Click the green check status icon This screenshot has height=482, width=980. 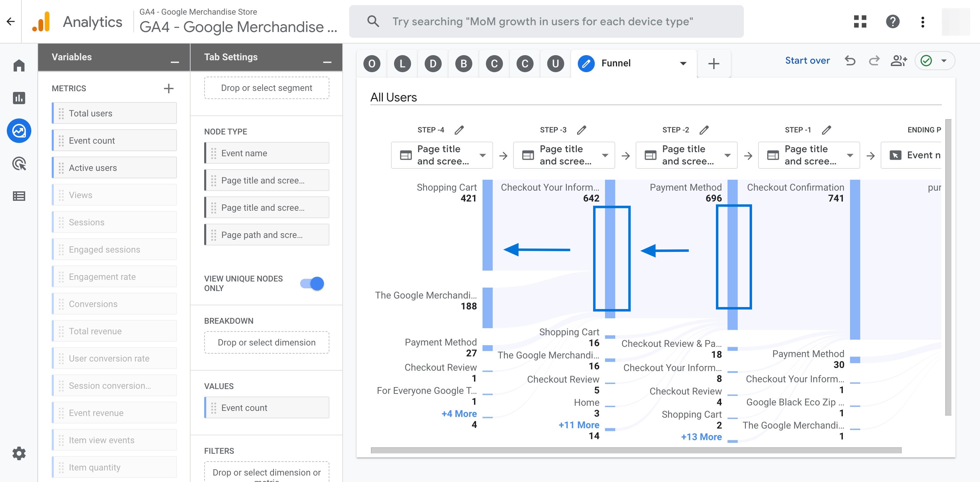(926, 61)
